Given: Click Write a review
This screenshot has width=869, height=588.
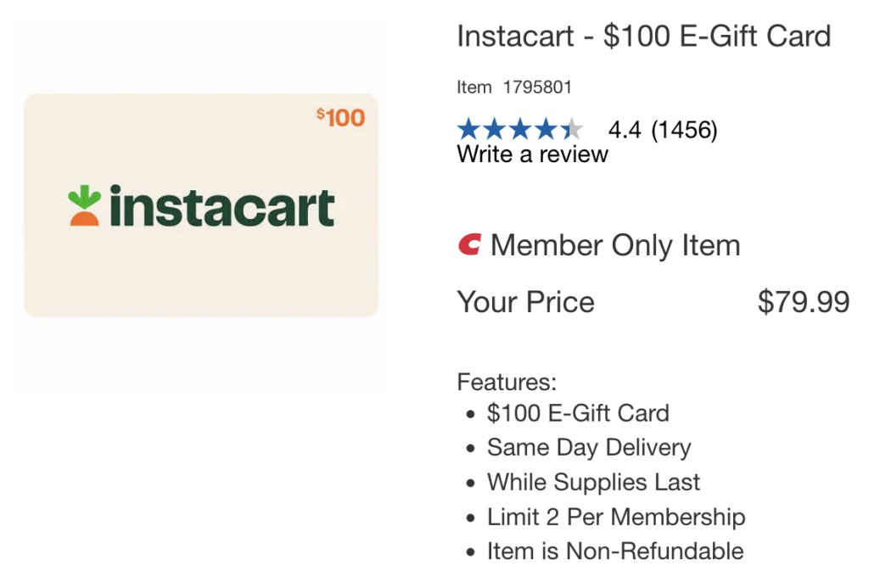Looking at the screenshot, I should [532, 154].
